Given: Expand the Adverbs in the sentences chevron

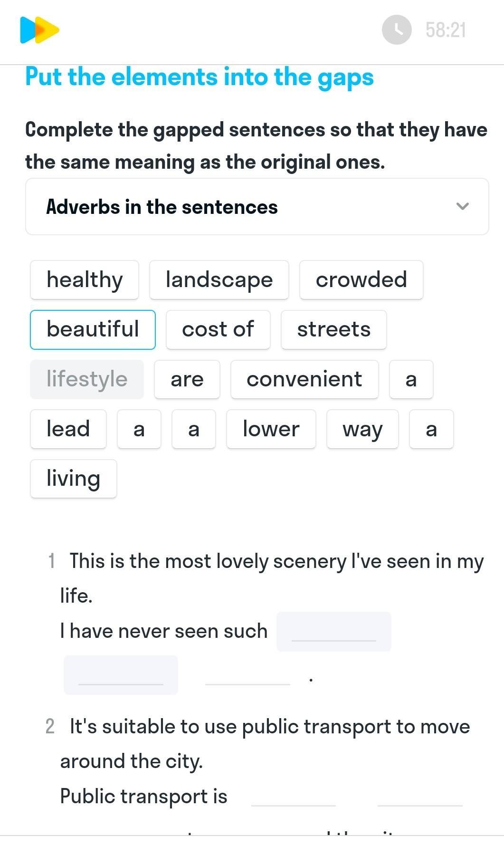Looking at the screenshot, I should tap(462, 206).
